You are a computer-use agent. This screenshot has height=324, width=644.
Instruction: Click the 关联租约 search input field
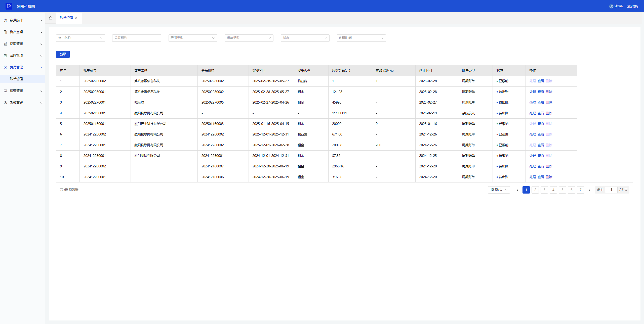coord(136,38)
